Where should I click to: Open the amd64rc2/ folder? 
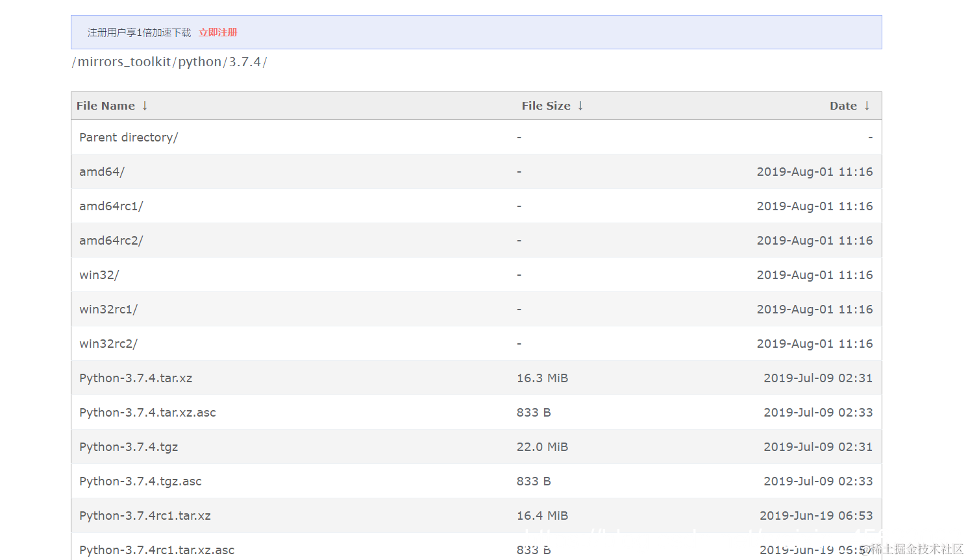pyautogui.click(x=111, y=241)
